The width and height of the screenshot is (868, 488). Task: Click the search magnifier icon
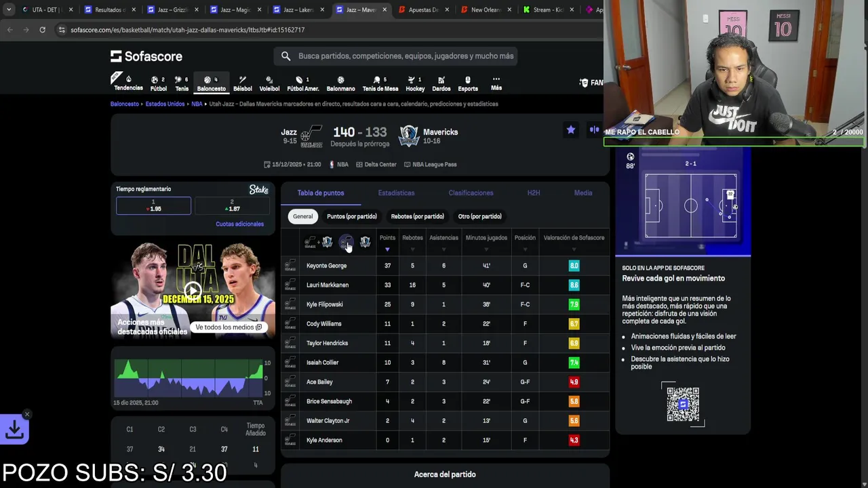(285, 56)
